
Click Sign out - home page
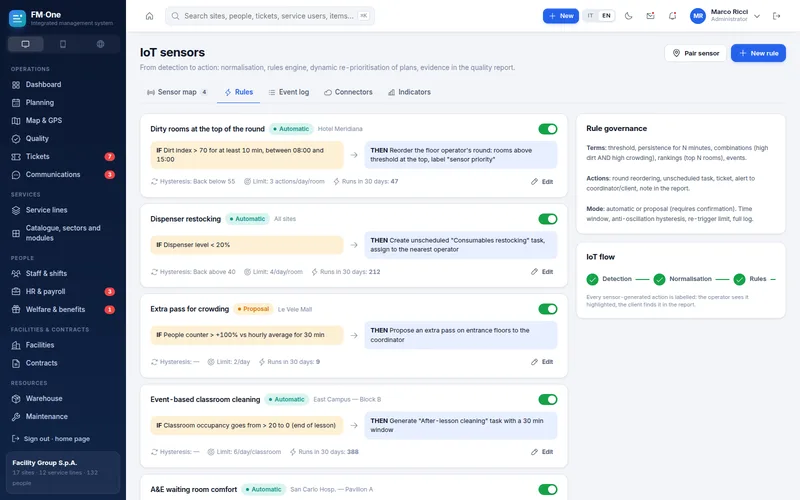pyautogui.click(x=51, y=439)
